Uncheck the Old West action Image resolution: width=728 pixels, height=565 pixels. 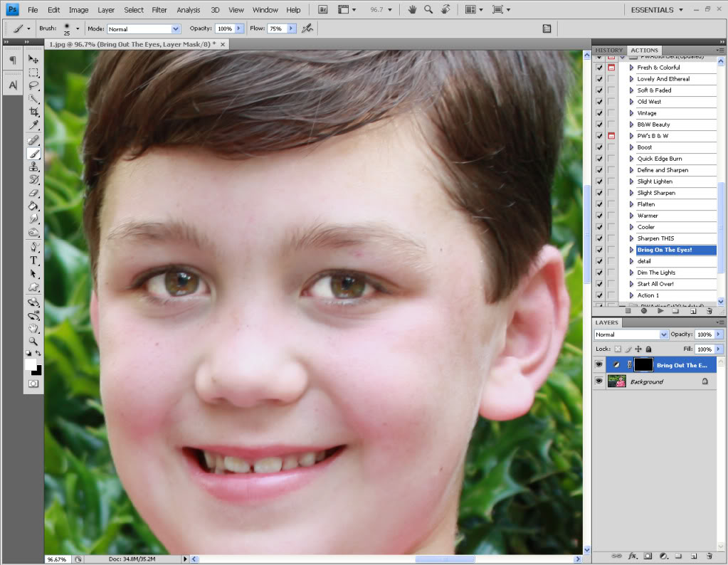pyautogui.click(x=599, y=102)
